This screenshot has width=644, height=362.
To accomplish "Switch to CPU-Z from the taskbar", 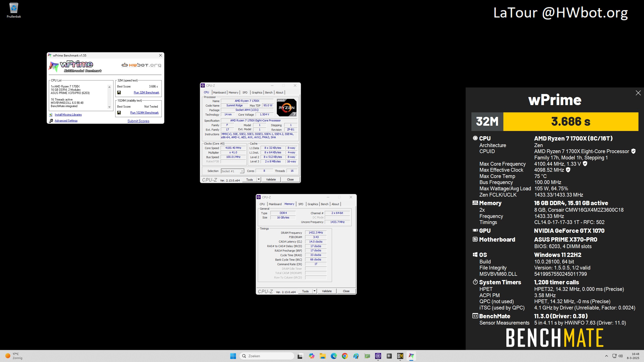I will tap(378, 356).
